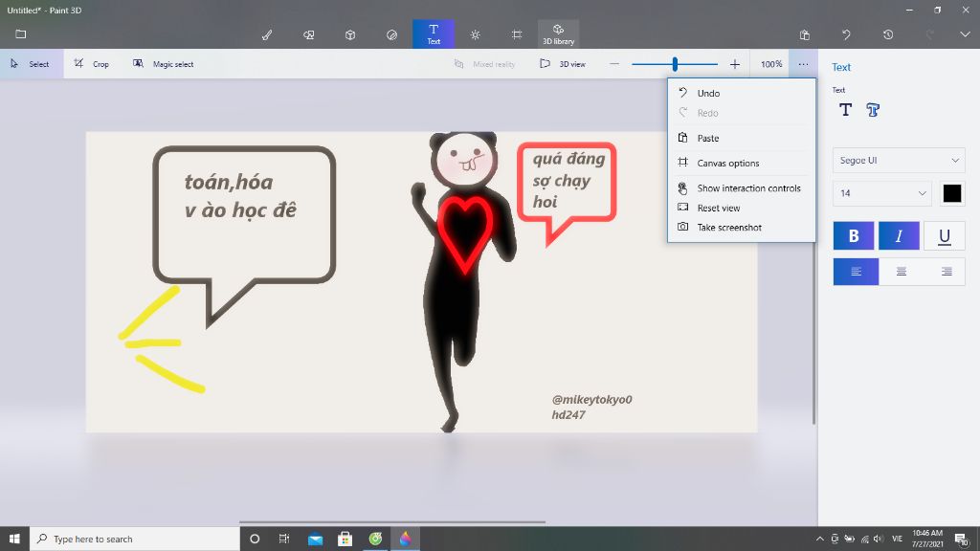This screenshot has width=980, height=551.
Task: Open the 3D shapes tool
Action: click(350, 34)
